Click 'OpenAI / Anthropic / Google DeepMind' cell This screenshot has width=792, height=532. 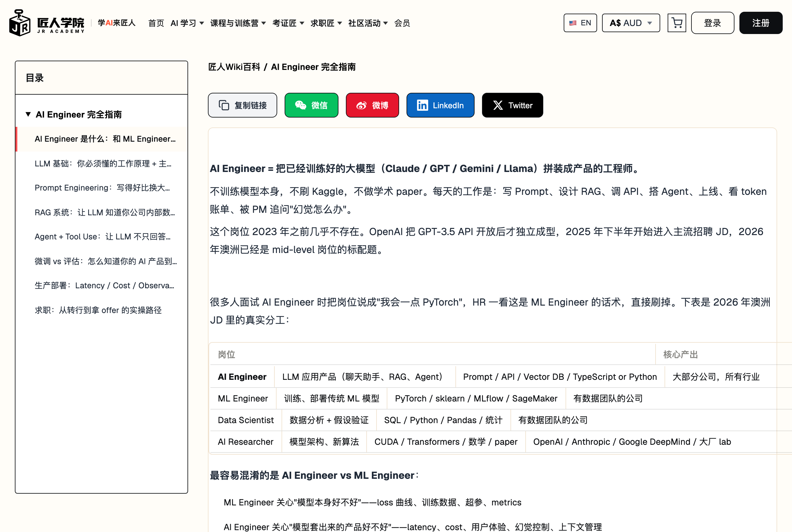632,442
